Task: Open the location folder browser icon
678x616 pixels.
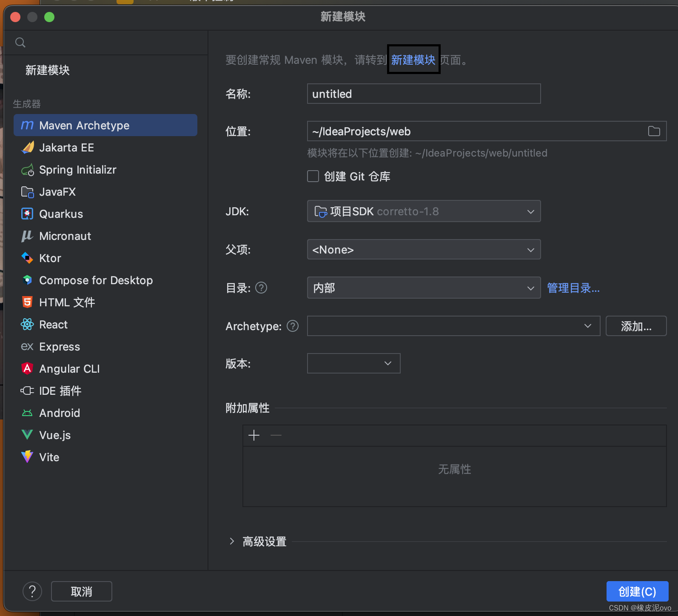Action: click(654, 131)
